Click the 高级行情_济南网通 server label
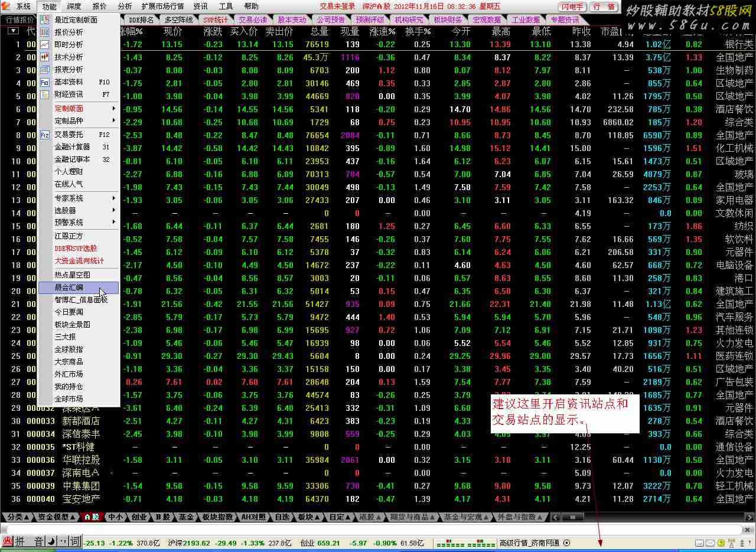The height and width of the screenshot is (552, 756). [x=530, y=543]
